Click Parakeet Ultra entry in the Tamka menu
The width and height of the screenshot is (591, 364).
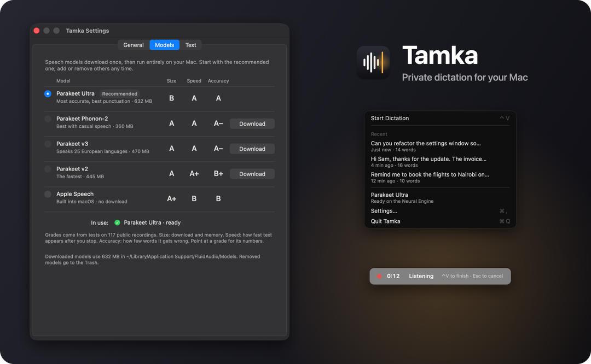pos(440,198)
